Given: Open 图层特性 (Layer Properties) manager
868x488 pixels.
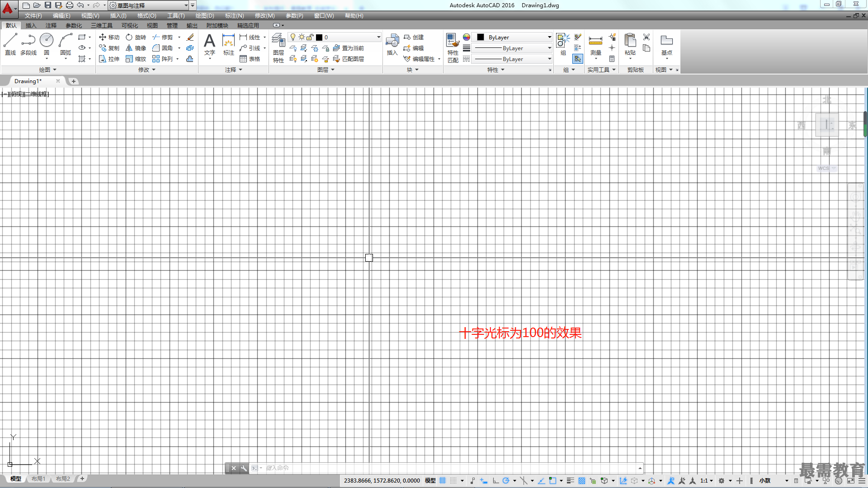Looking at the screenshot, I should tap(278, 48).
